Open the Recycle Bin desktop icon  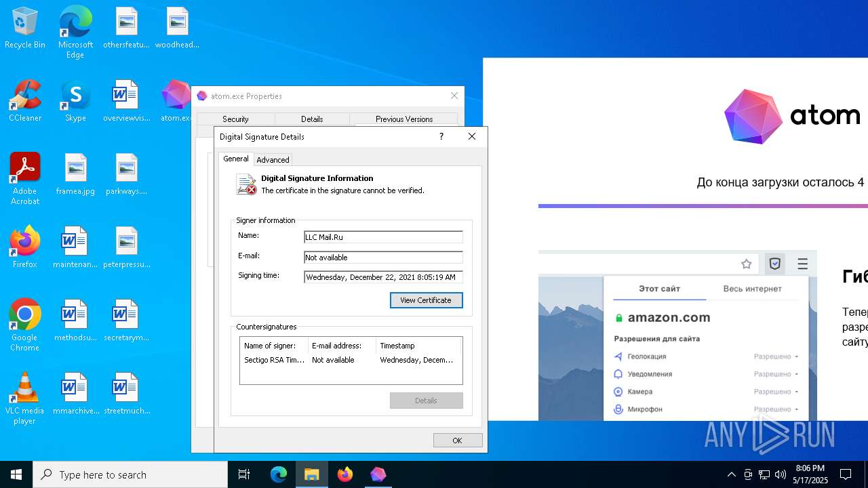pyautogui.click(x=25, y=28)
